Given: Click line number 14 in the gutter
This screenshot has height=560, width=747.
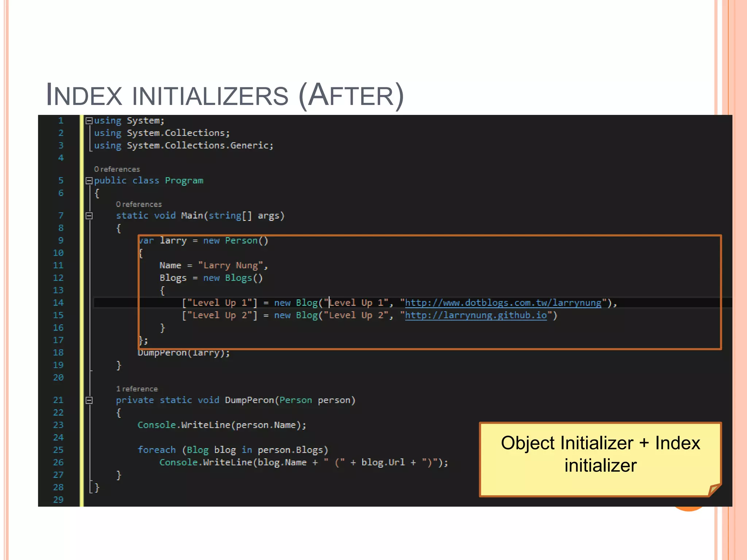Looking at the screenshot, I should coord(58,303).
